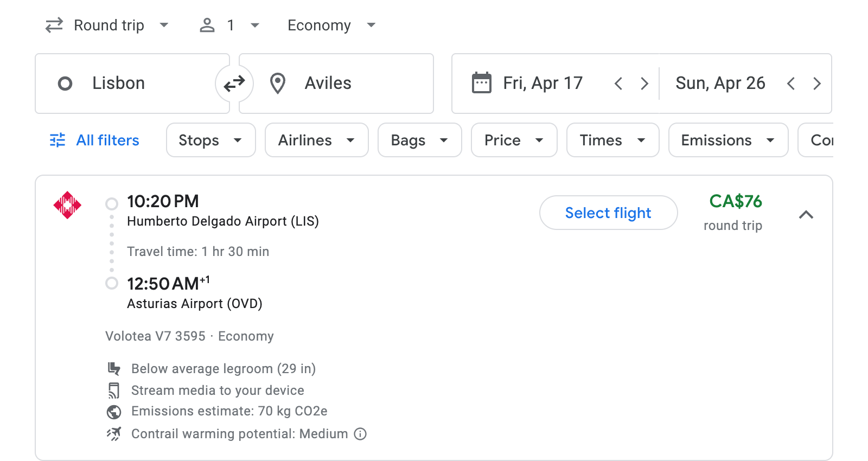Click the emissions estimate globe icon
The image size is (868, 461).
(113, 411)
